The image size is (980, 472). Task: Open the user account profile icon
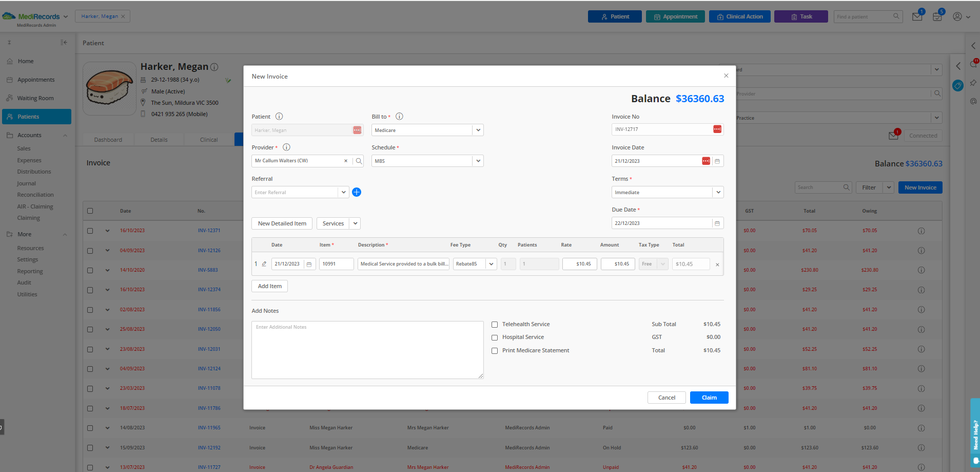[957, 16]
